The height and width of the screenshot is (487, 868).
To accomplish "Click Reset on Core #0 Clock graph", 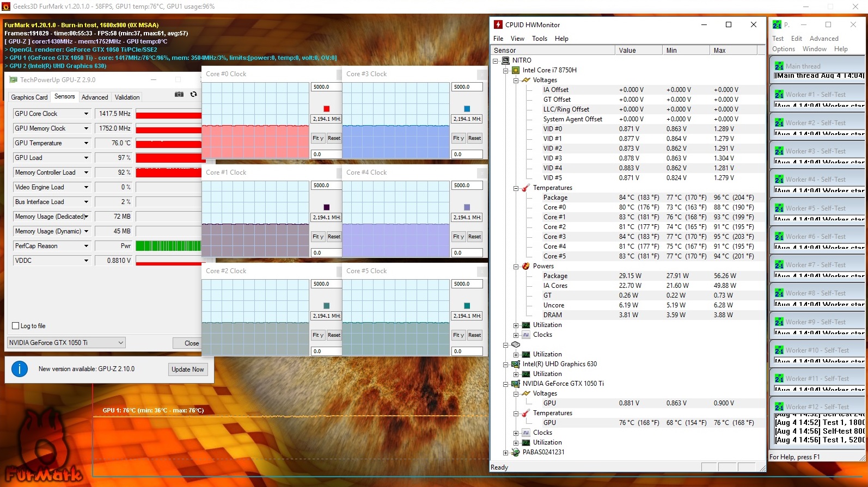I will (334, 138).
